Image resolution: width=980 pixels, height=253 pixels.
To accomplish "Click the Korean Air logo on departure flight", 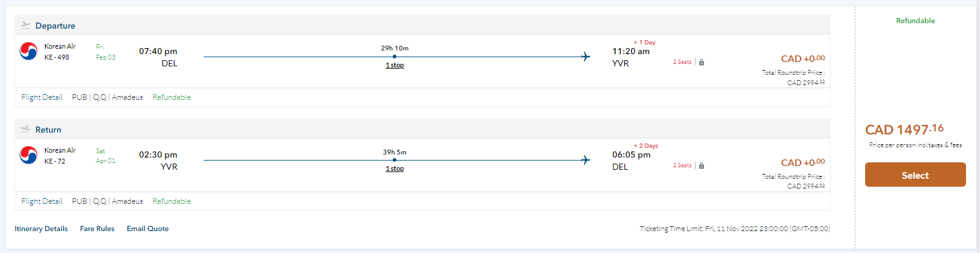I will point(29,52).
